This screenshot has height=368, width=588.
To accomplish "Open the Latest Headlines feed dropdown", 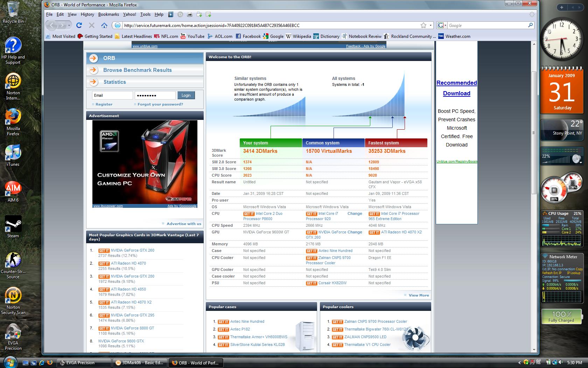I will coord(133,36).
